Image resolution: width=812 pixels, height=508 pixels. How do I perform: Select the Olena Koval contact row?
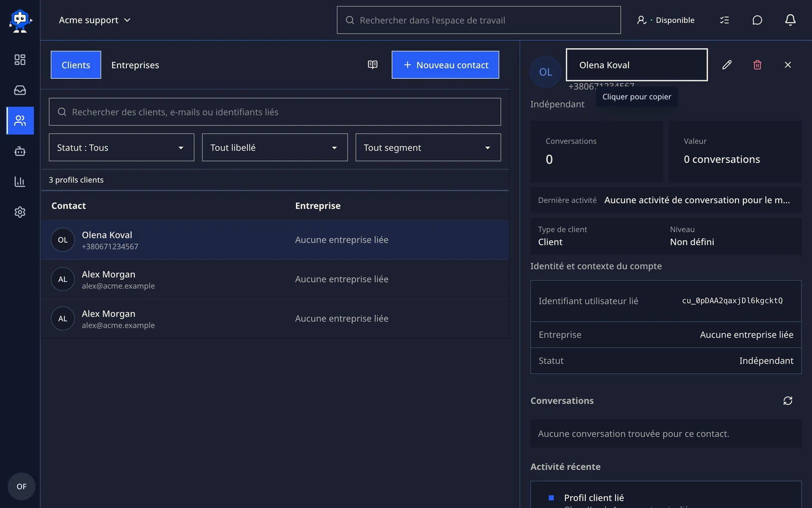(x=275, y=240)
